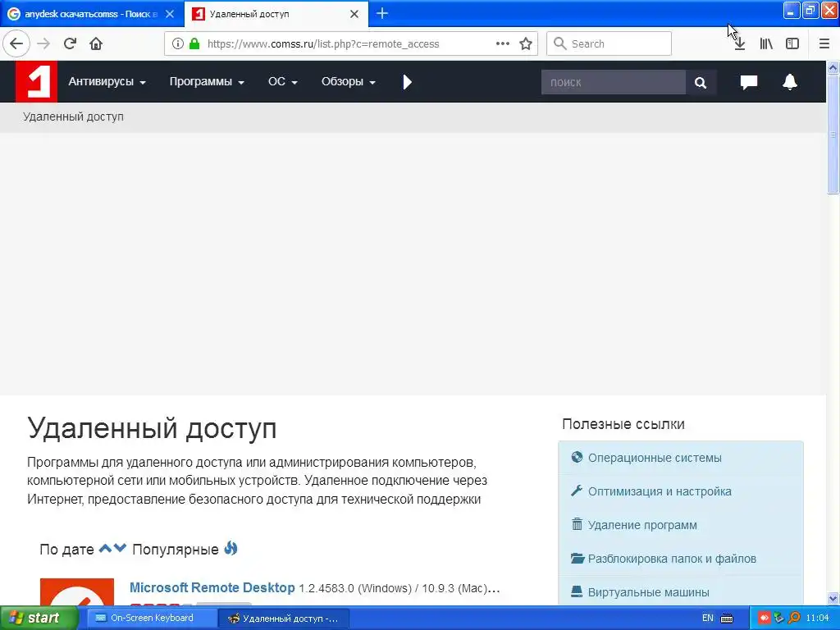This screenshot has width=840, height=630.
Task: Show site information via the info icon
Action: coord(178,43)
